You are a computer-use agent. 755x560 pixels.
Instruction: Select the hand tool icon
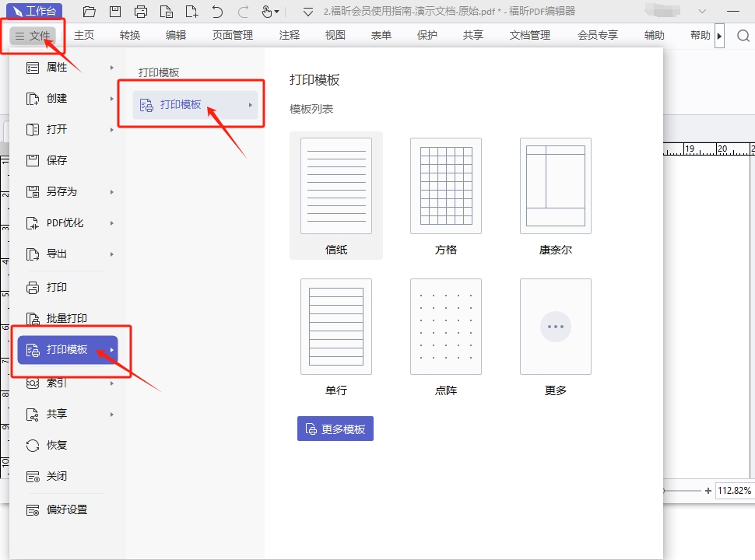[x=267, y=12]
